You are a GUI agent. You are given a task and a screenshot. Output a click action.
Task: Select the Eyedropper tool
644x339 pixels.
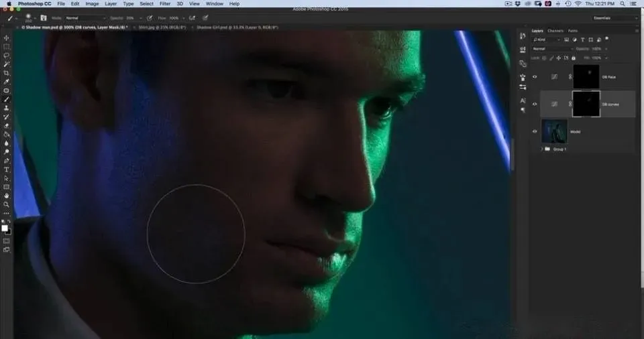7,82
